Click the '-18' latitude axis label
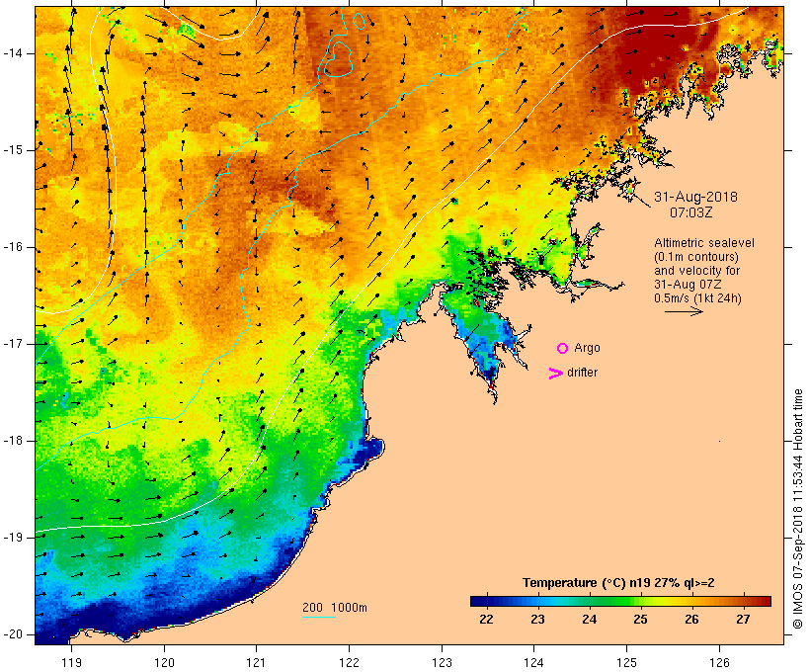The width and height of the screenshot is (810, 672). 13,441
